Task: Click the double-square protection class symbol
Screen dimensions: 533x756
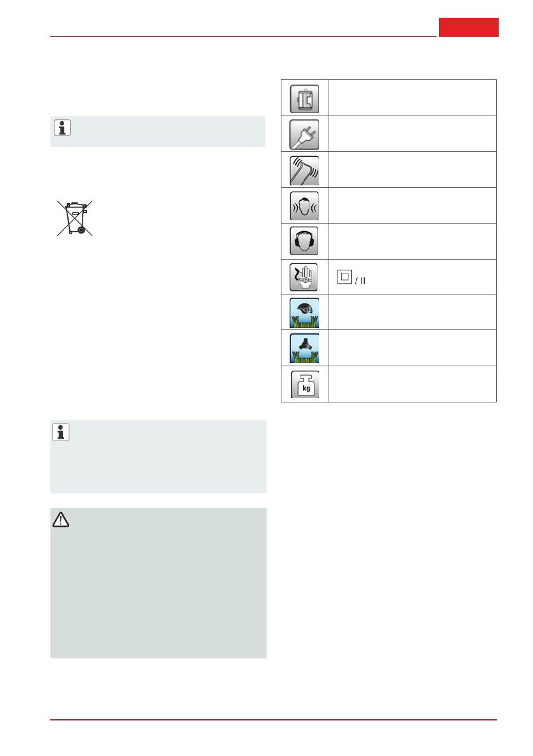Action: (343, 277)
